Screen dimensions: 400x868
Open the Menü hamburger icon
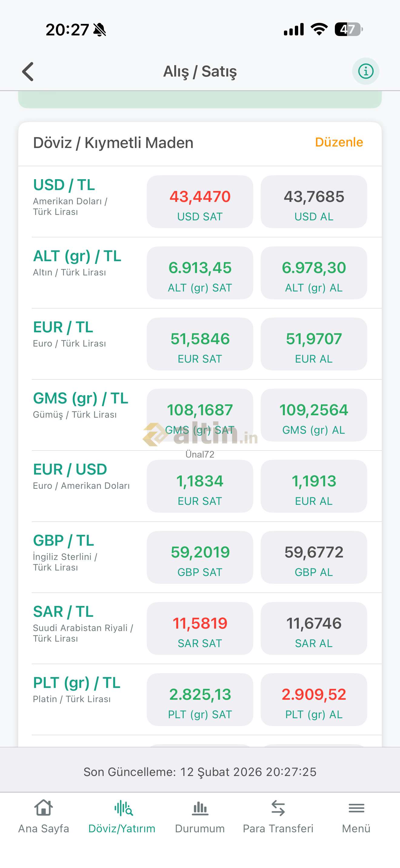tap(356, 808)
